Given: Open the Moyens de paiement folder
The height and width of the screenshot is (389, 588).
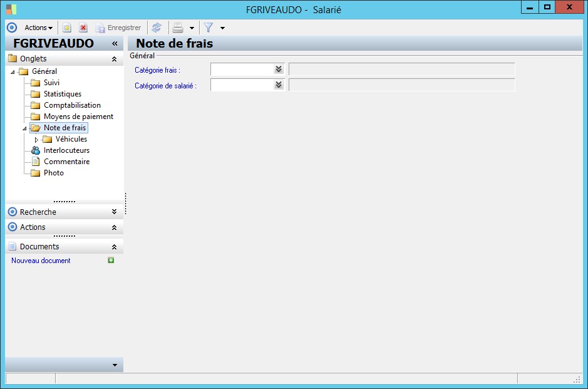Looking at the screenshot, I should 78,117.
